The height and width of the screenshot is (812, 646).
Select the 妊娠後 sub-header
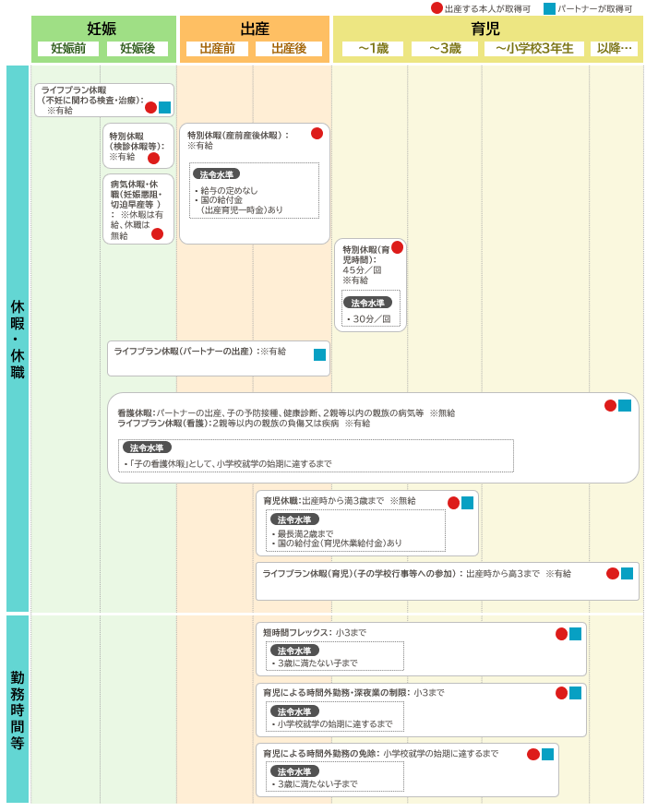tap(138, 49)
